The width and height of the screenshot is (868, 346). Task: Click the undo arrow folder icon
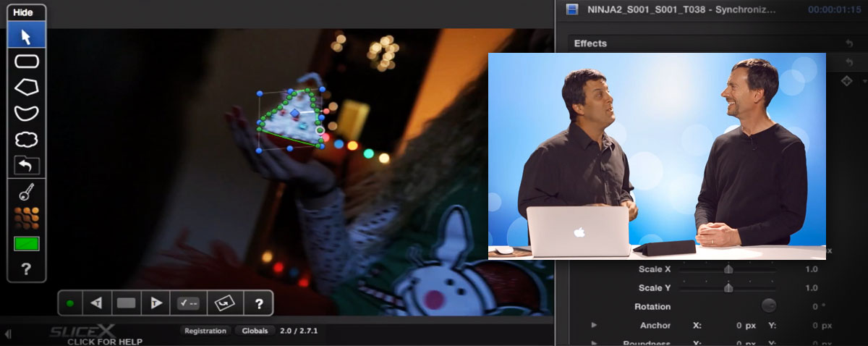pos(27,166)
